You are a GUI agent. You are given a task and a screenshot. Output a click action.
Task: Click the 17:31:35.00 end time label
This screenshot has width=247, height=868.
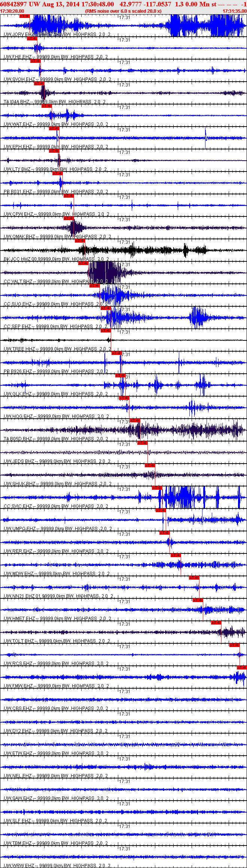[235, 11]
